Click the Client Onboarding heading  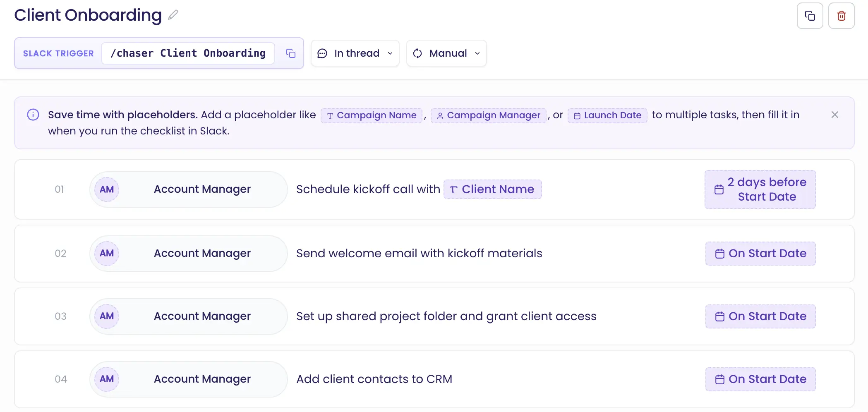click(88, 15)
